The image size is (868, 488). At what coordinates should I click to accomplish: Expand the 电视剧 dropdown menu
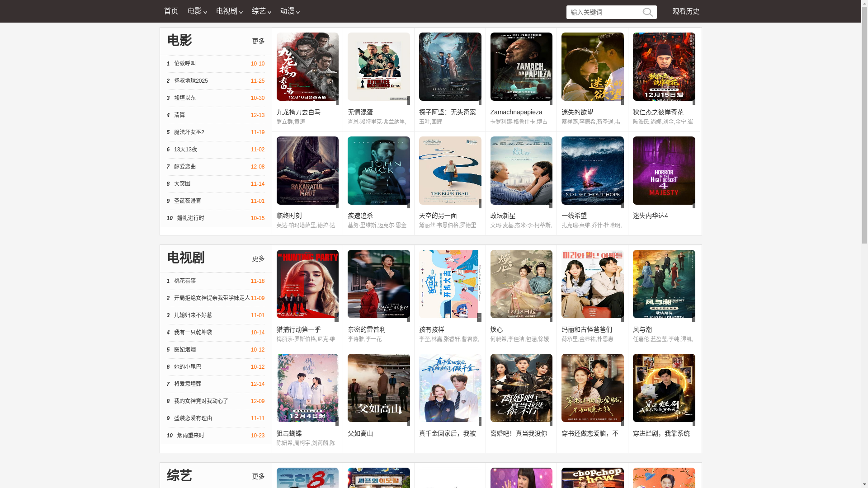(x=229, y=11)
